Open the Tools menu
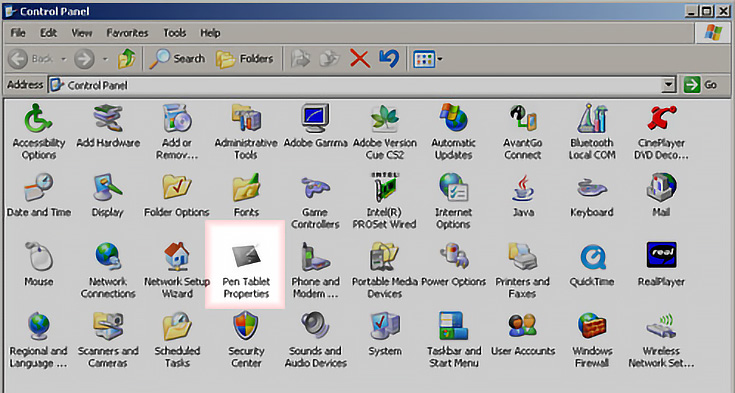Image resolution: width=735 pixels, height=393 pixels. [174, 33]
